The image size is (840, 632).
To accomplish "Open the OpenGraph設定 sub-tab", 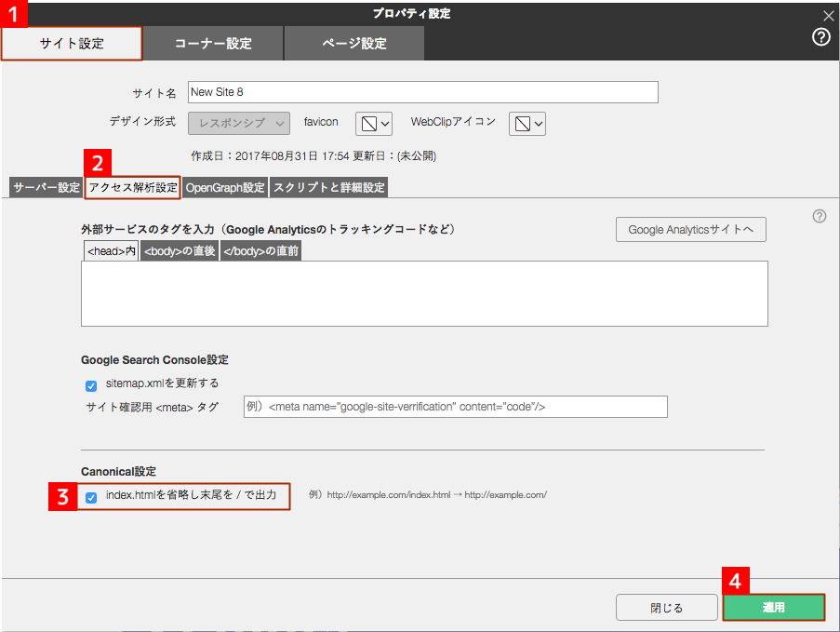I will click(x=225, y=188).
